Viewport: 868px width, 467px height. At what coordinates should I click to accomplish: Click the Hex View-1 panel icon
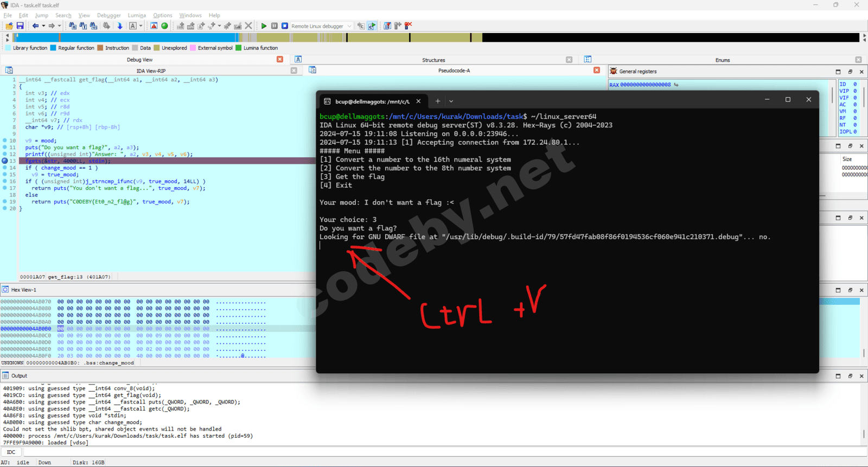pos(5,290)
